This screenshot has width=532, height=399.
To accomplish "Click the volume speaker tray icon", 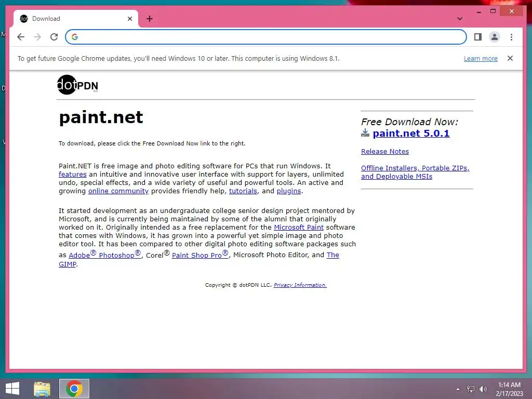I will [x=483, y=389].
